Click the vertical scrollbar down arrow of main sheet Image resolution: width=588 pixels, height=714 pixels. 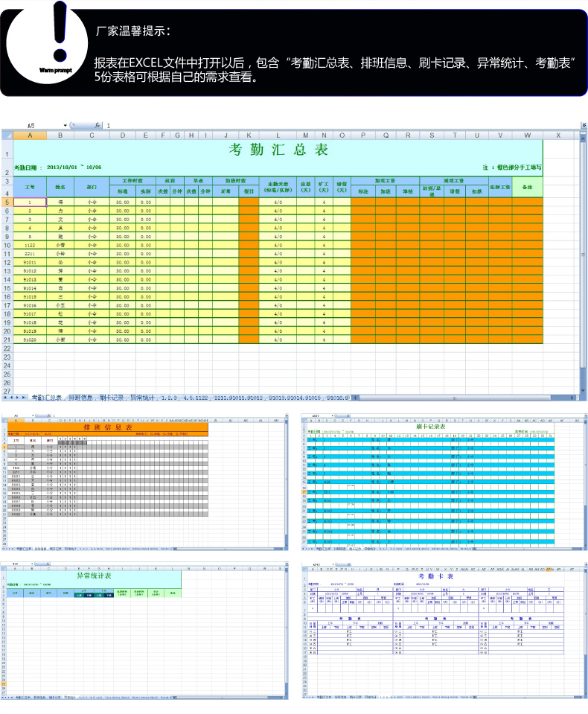coord(583,391)
